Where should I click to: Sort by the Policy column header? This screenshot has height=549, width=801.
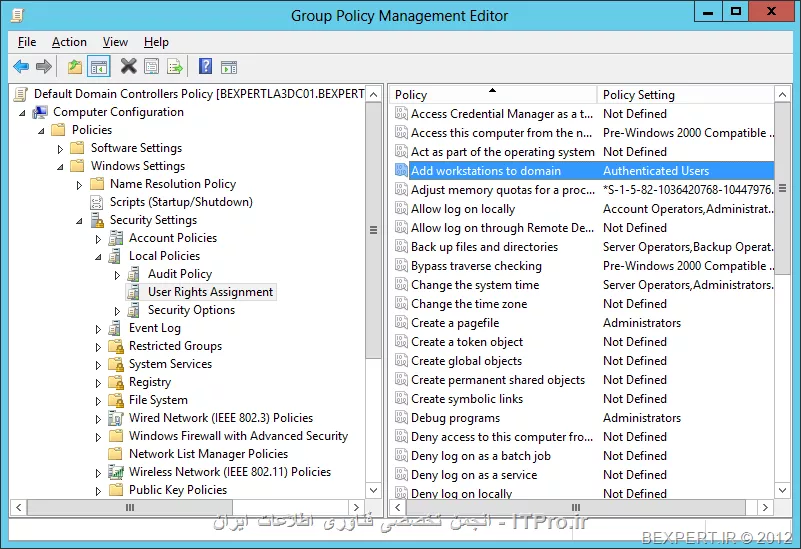click(x=492, y=95)
